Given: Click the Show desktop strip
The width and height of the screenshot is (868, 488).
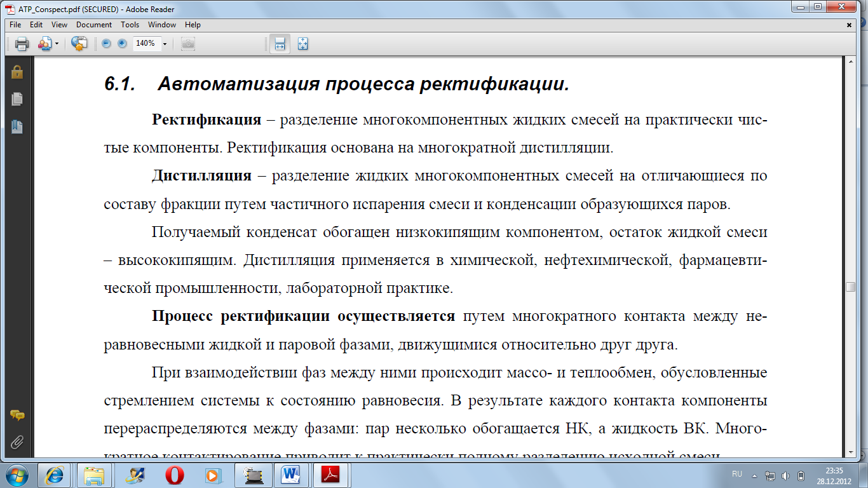Looking at the screenshot, I should tap(863, 475).
